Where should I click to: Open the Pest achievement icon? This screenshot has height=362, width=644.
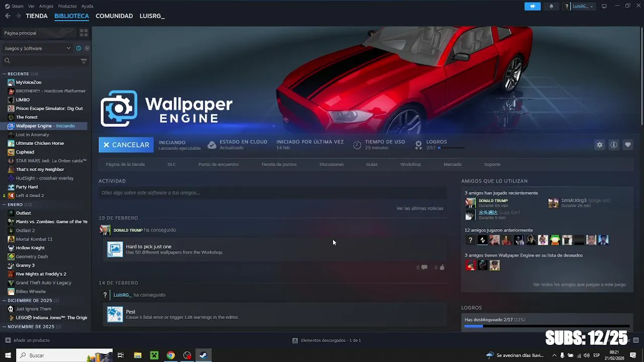(115, 314)
